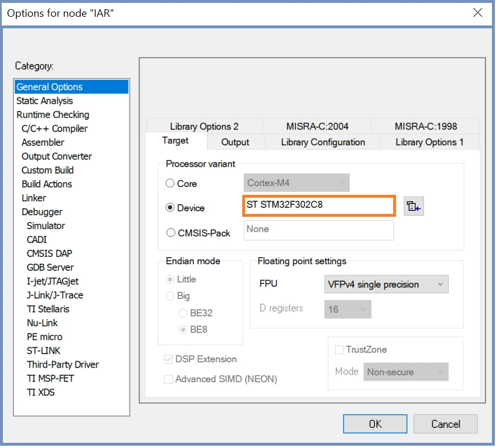This screenshot has height=448, width=496.
Task: Switch to the Output tab
Action: (x=235, y=142)
